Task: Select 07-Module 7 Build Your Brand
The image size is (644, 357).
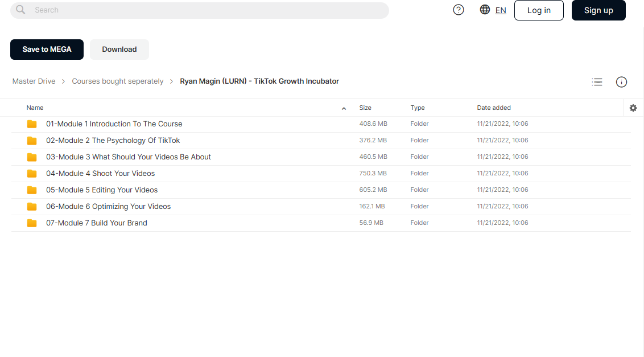Action: click(x=97, y=223)
